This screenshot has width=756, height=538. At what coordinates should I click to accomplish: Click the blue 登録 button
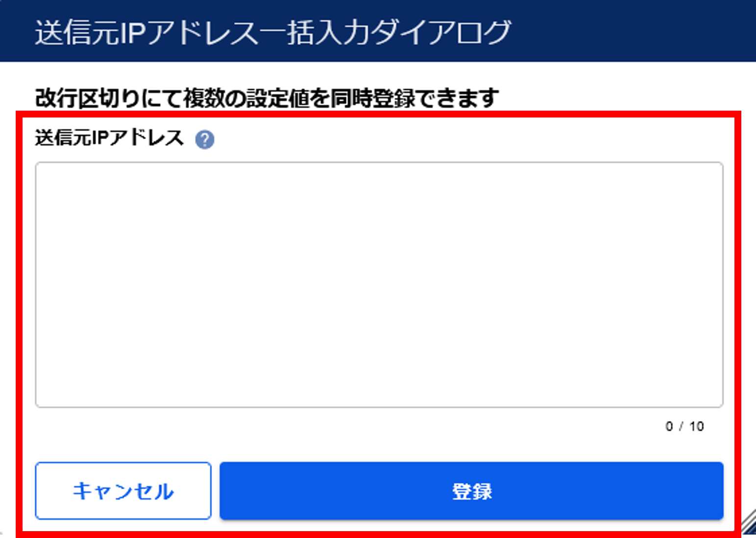[x=471, y=491]
